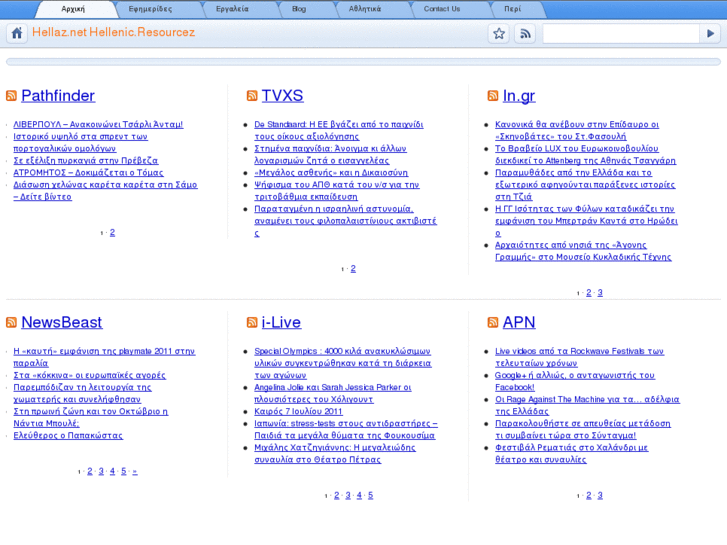Open the Pathfinder feed heading
The image size is (727, 545).
pyautogui.click(x=58, y=96)
